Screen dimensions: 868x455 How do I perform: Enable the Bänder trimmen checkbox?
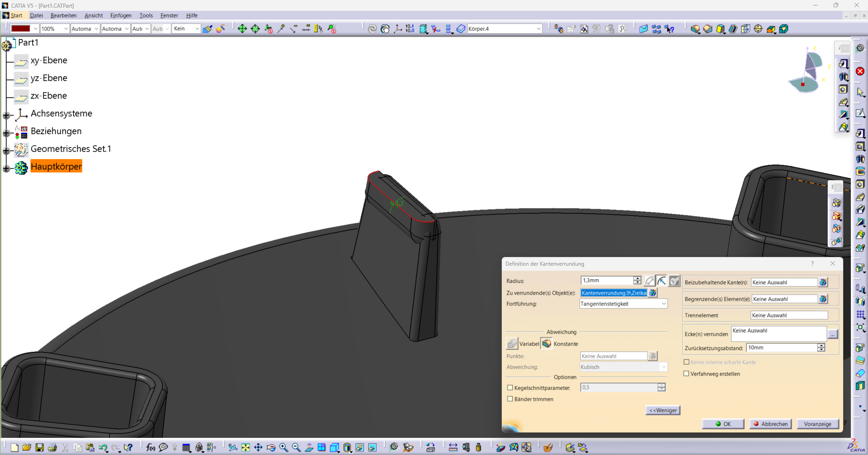click(x=510, y=399)
